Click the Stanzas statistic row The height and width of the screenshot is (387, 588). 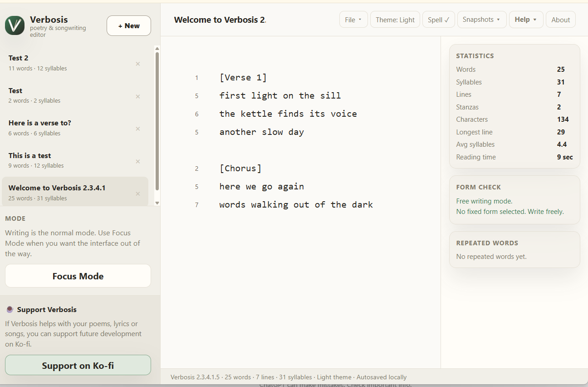coord(514,107)
